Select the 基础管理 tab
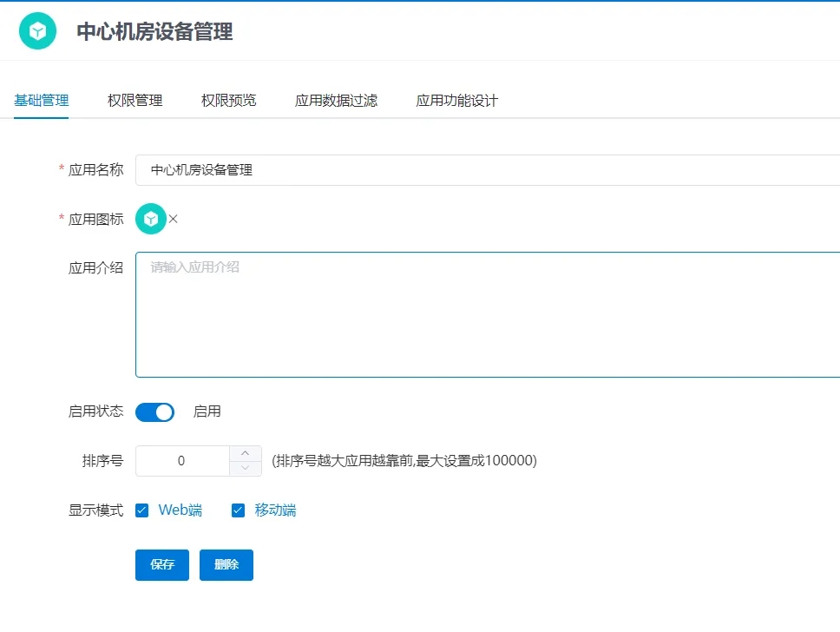Viewport: 840px width, 632px height. (x=42, y=100)
